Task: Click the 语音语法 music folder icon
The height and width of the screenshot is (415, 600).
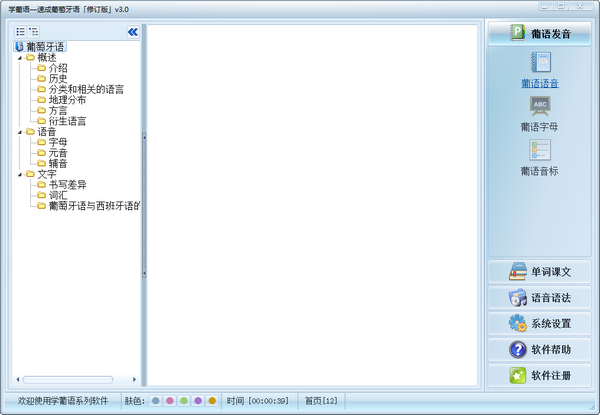Action: 518,297
